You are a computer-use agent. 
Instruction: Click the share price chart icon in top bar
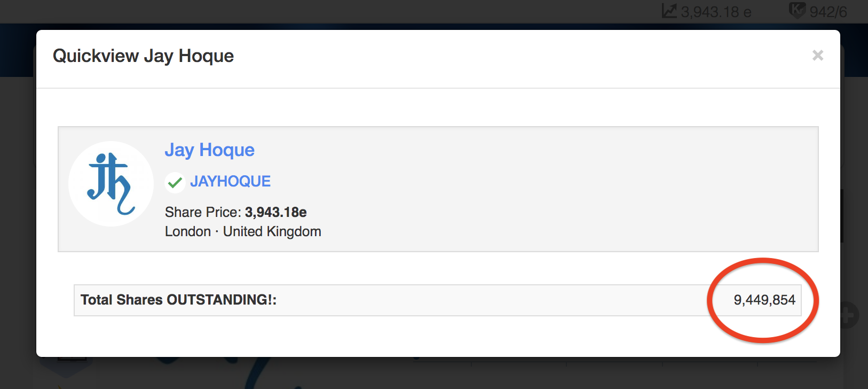tap(669, 11)
